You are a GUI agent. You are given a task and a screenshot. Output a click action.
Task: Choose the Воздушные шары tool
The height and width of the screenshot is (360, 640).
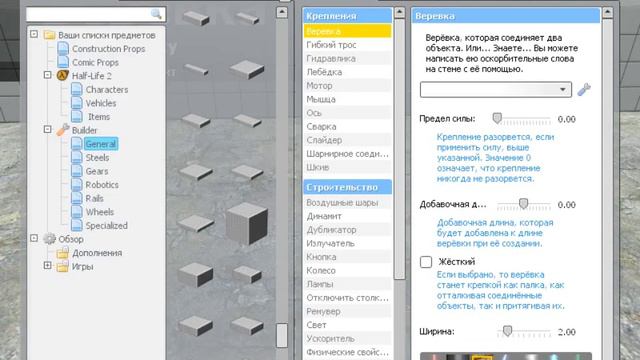[347, 202]
